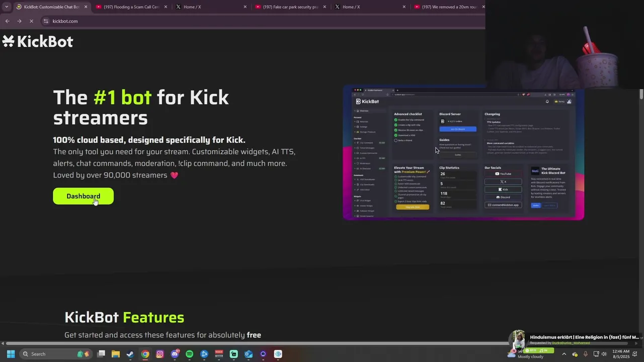Launch Steam from the taskbar
Screen dimensions: 644x362
click(x=130, y=354)
